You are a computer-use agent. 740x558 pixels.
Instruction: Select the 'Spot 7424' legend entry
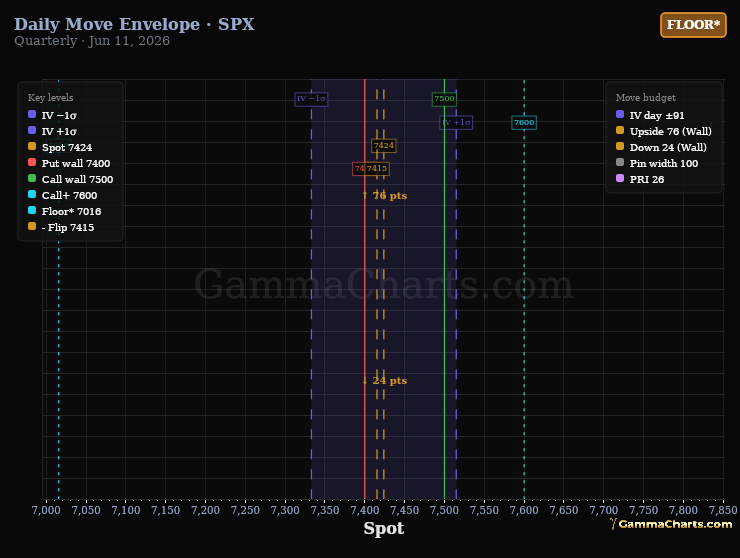67,147
